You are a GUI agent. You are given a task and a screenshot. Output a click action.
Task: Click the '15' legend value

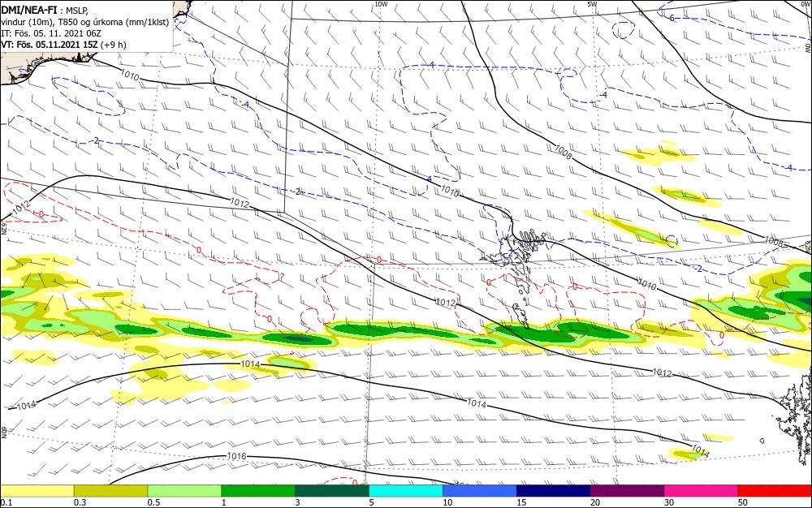pos(521,502)
